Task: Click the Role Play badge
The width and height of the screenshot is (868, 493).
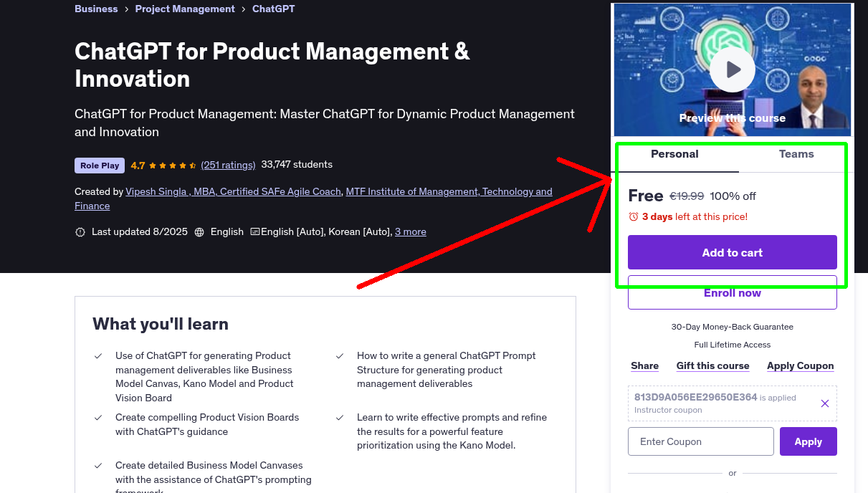Action: click(100, 166)
